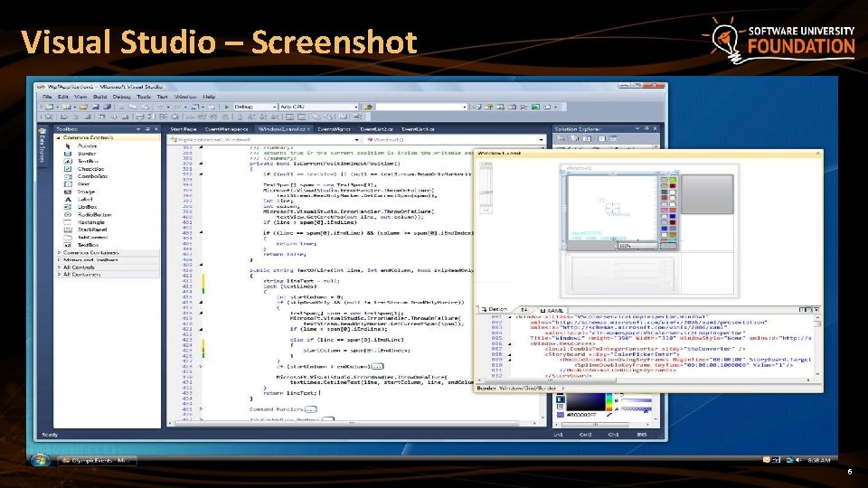Viewport: 868px width, 488px height.
Task: Click the Solution Explorer Properties icon
Action: point(561,138)
